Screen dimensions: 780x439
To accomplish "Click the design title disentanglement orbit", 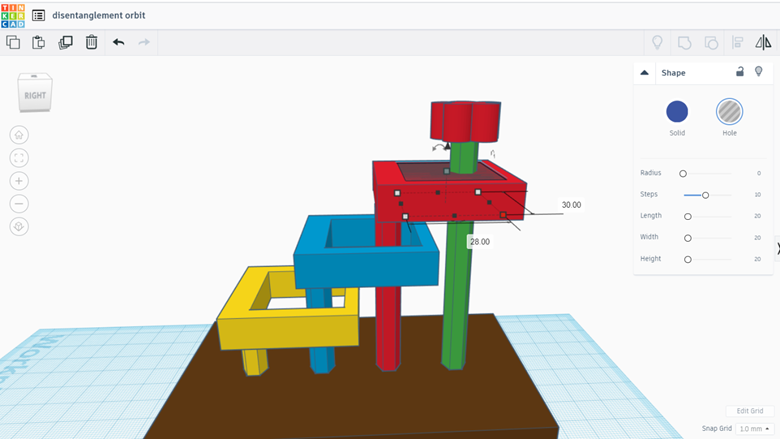I will click(x=99, y=15).
